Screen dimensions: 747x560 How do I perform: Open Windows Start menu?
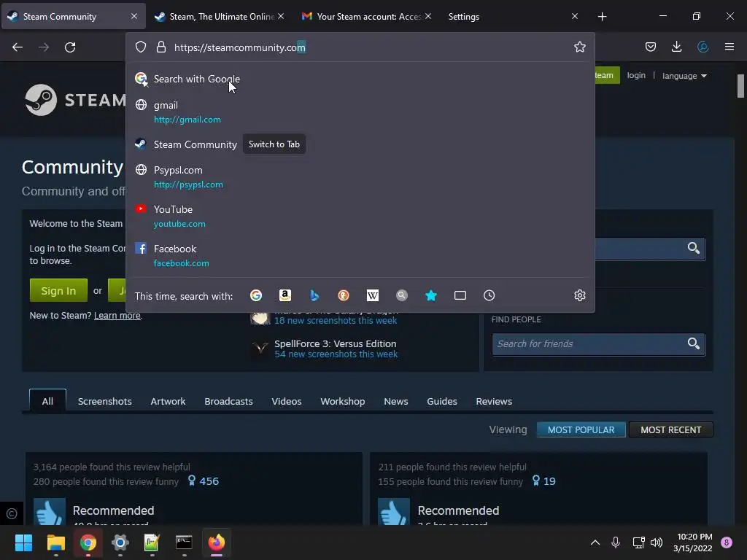click(23, 542)
